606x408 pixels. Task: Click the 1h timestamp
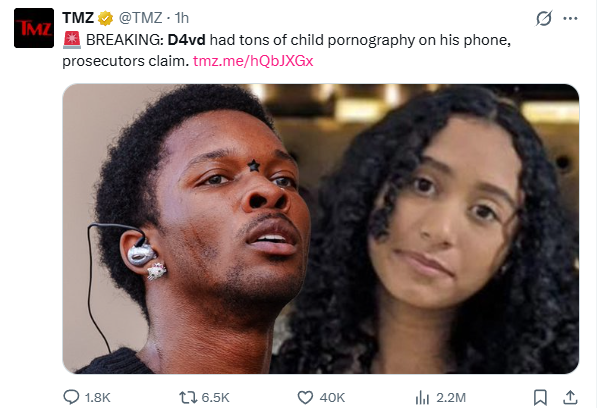click(x=181, y=18)
